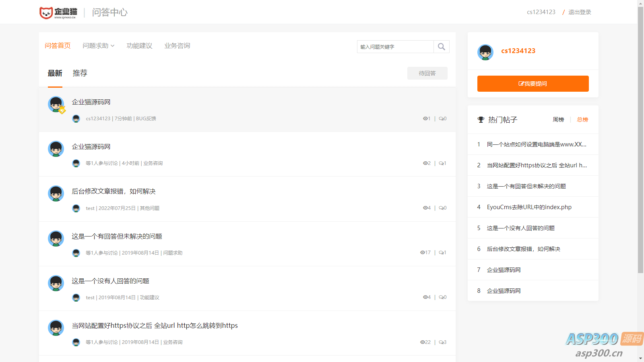Switch to the 总榜 ranking tab
The width and height of the screenshot is (644, 362).
(582, 119)
